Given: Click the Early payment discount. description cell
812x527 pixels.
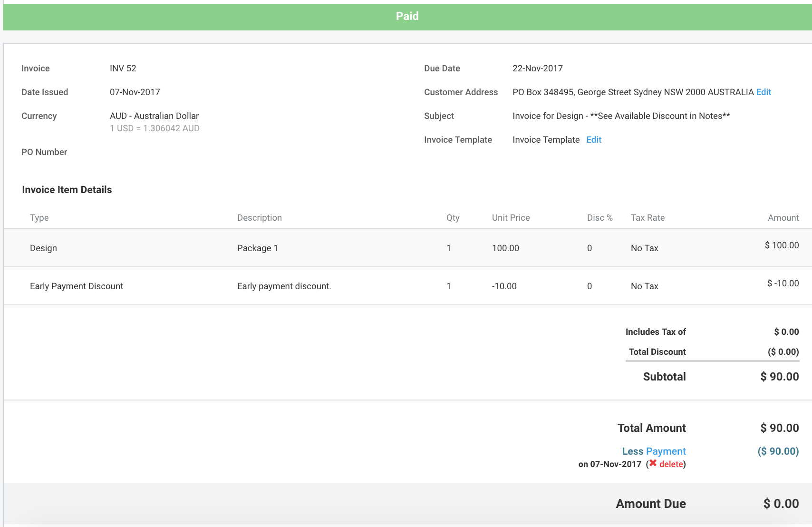Looking at the screenshot, I should coord(284,286).
